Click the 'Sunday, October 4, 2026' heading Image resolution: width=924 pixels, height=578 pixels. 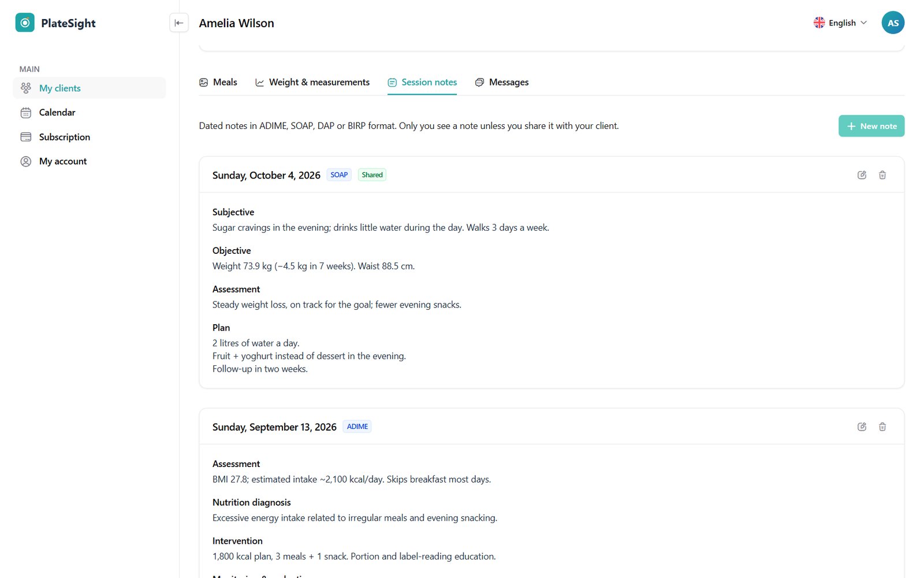pos(266,175)
